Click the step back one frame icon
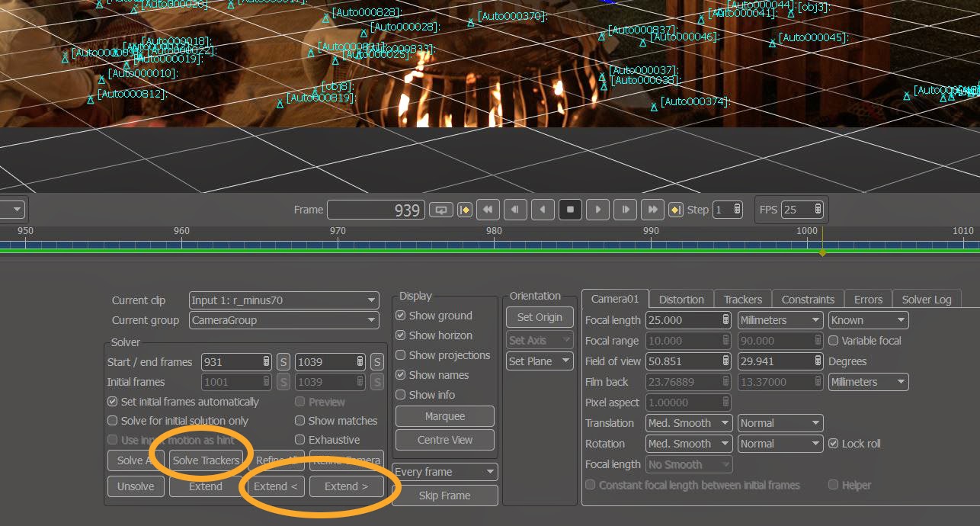This screenshot has height=526, width=980. click(515, 210)
